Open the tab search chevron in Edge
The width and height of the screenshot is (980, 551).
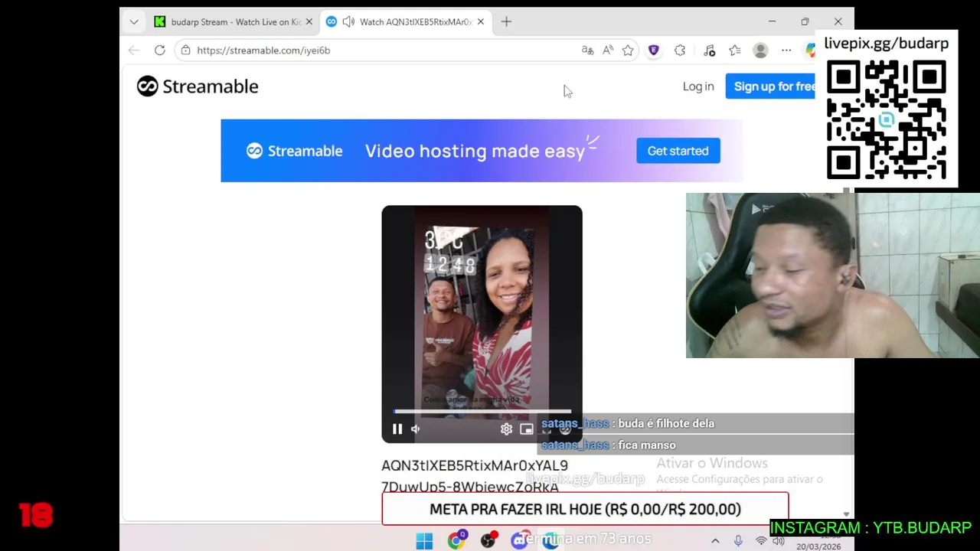pos(134,21)
